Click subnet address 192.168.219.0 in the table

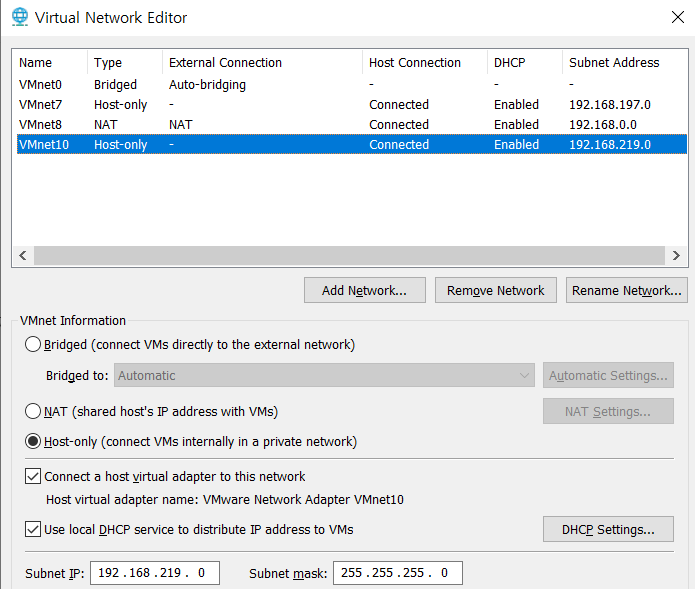[610, 144]
